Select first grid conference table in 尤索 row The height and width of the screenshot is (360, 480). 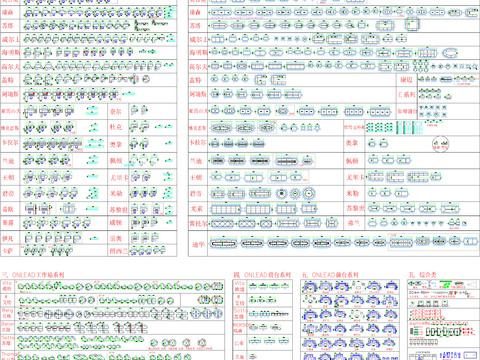tap(226, 209)
